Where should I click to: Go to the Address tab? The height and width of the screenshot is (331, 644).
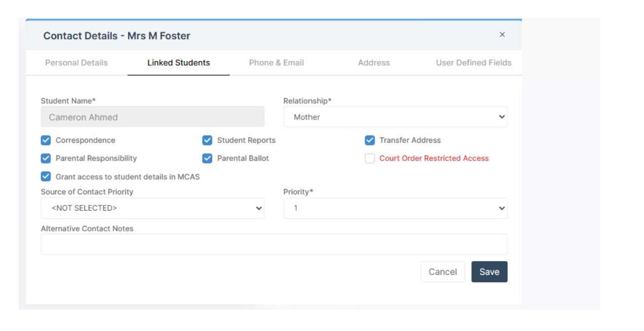pyautogui.click(x=374, y=63)
